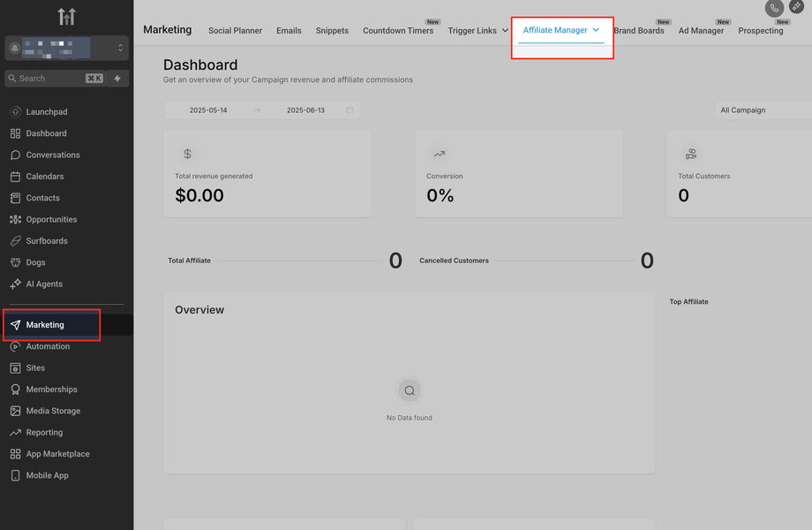Click the Mobile App phone icon
The width and height of the screenshot is (812, 530).
[x=16, y=475]
